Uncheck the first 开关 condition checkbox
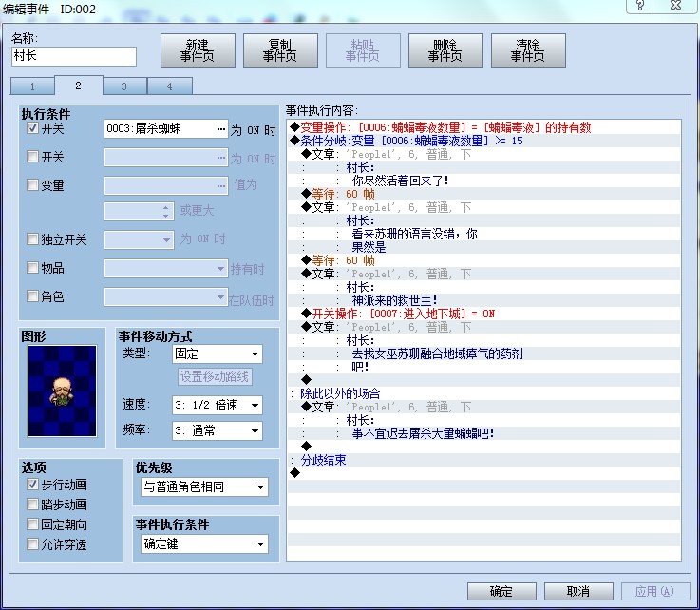Viewport: 700px width, 610px height. [x=32, y=128]
